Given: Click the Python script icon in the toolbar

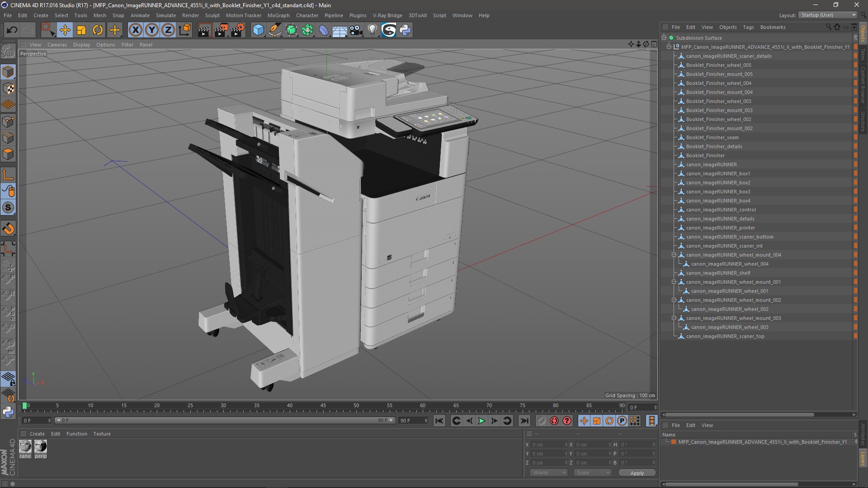Looking at the screenshot, I should pyautogui.click(x=405, y=30).
